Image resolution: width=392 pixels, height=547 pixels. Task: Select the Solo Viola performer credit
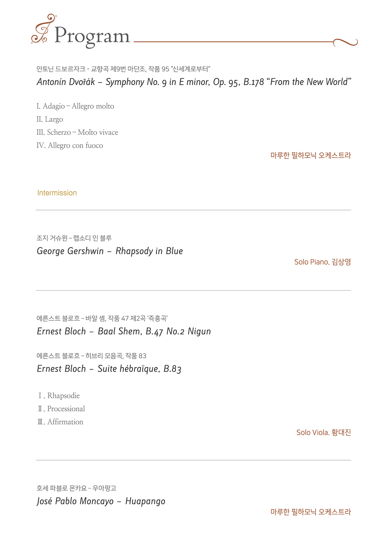tap(324, 432)
